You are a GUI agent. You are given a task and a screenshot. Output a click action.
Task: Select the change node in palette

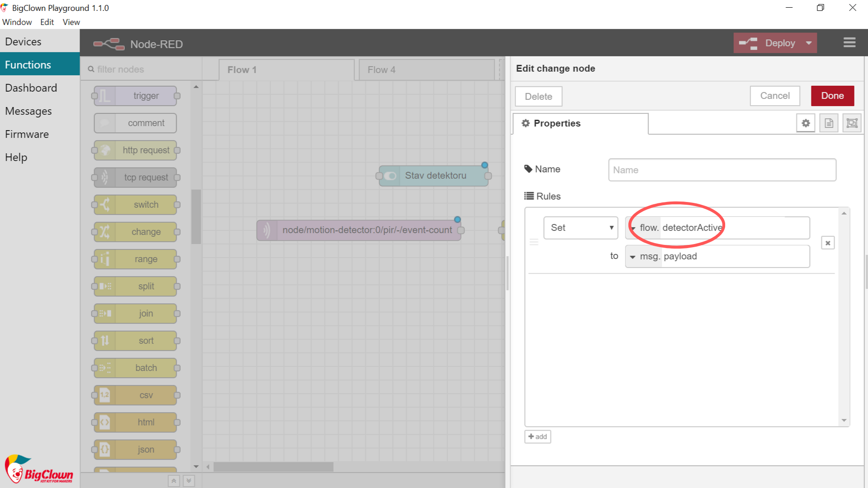135,232
